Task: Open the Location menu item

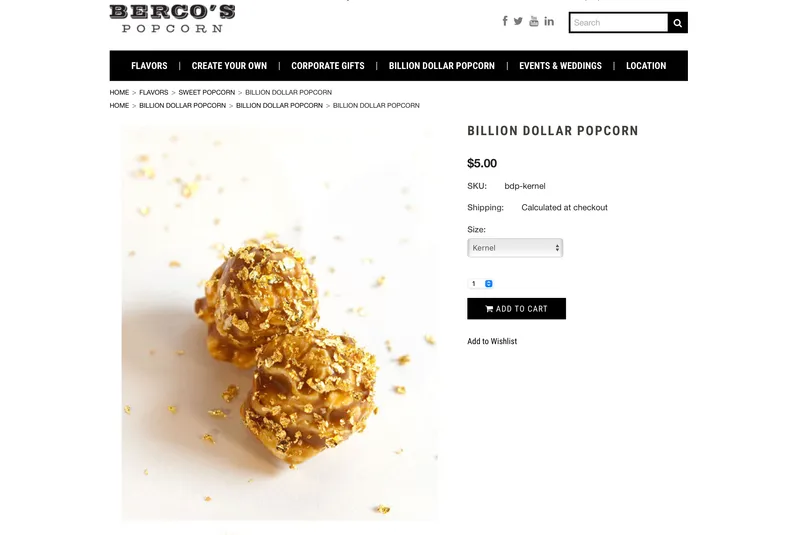Action: (646, 66)
